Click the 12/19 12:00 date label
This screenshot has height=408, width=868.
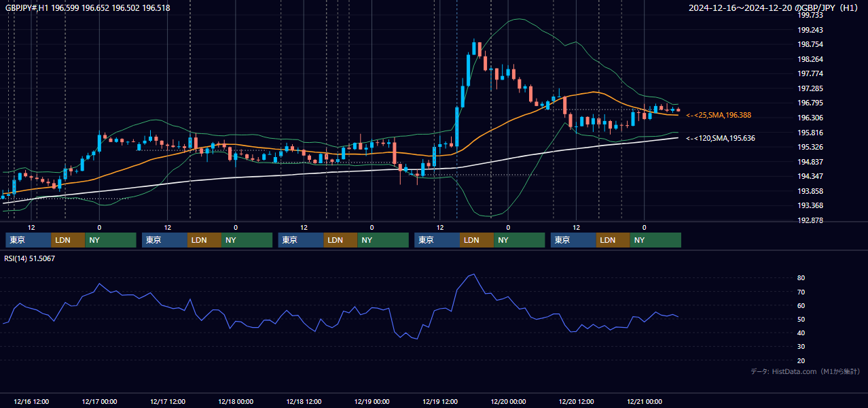pos(440,401)
